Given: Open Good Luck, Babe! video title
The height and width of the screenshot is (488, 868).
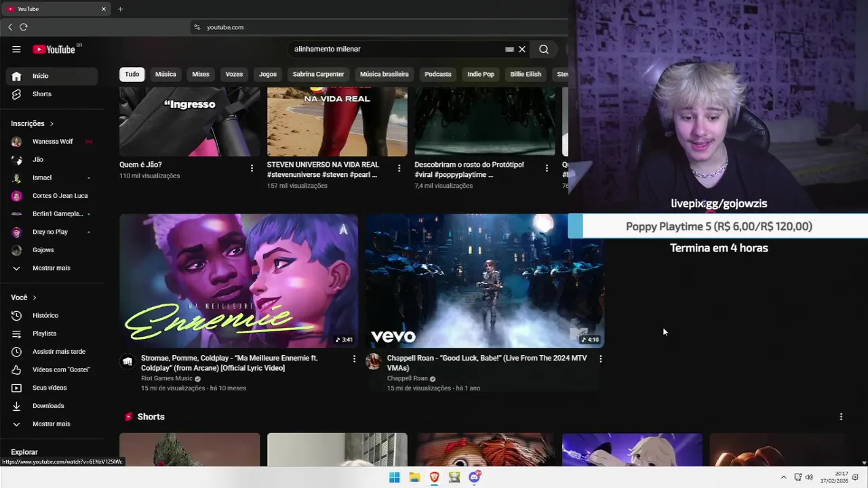Looking at the screenshot, I should (487, 363).
